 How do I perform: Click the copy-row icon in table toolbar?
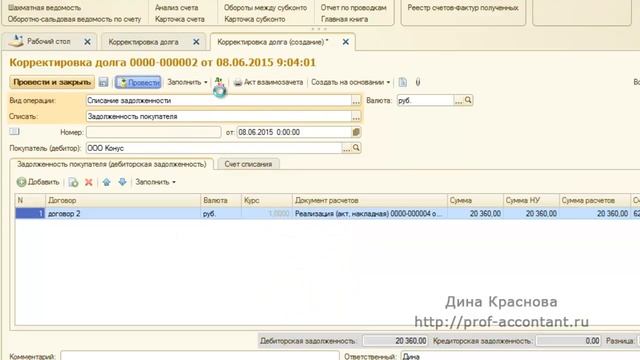click(73, 182)
